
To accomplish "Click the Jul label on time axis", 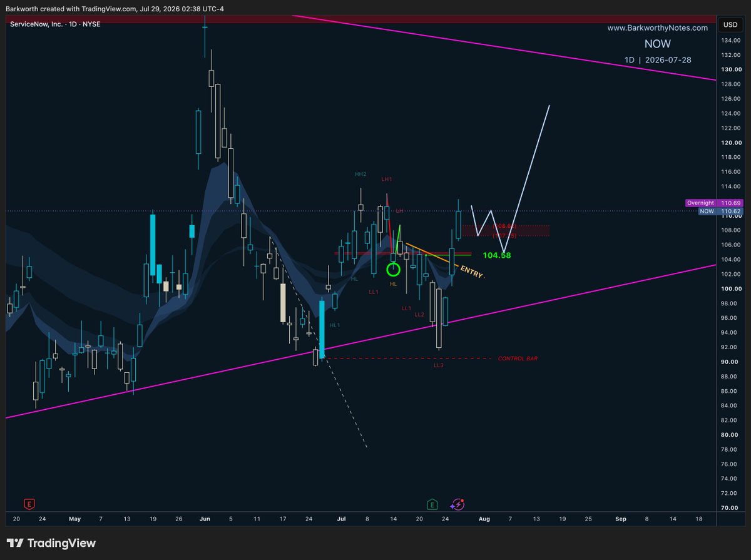I will (x=341, y=519).
